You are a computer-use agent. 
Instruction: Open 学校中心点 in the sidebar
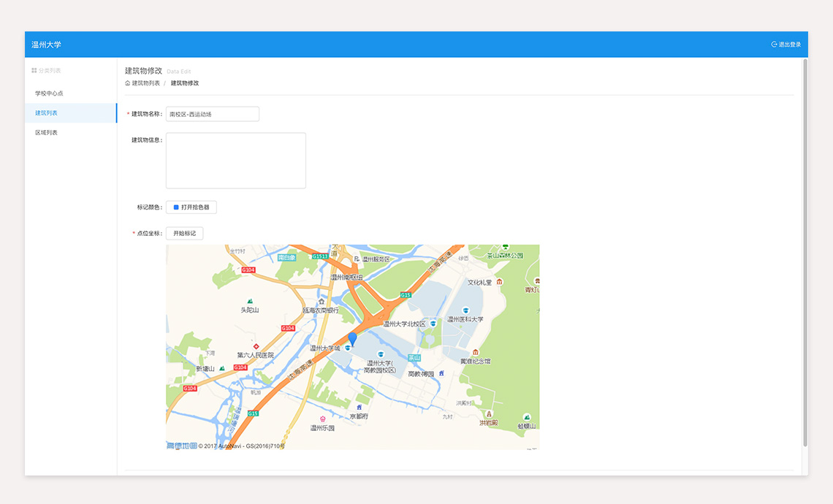(x=49, y=93)
